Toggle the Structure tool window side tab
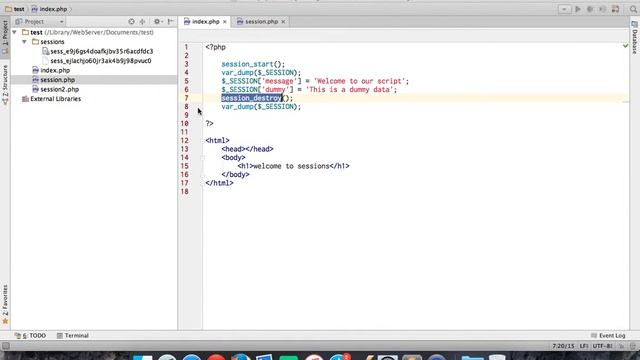This screenshot has width=640, height=360. [x=5, y=85]
